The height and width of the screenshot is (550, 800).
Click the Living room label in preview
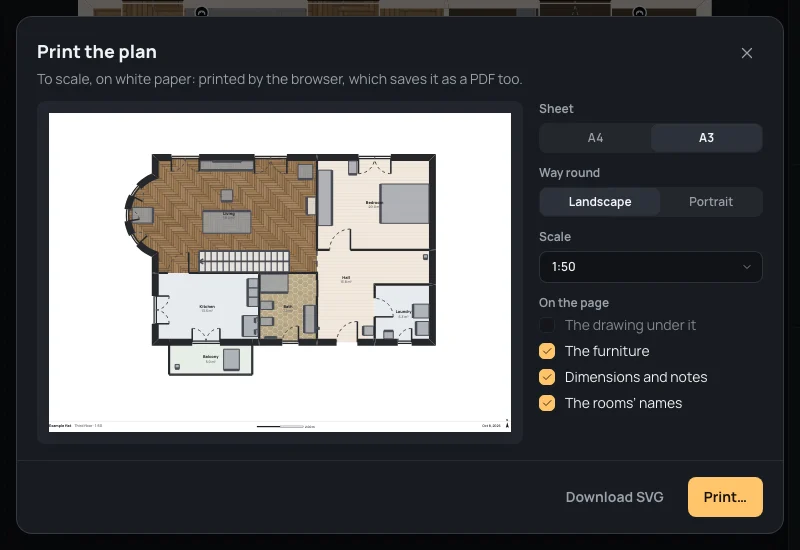tap(228, 215)
